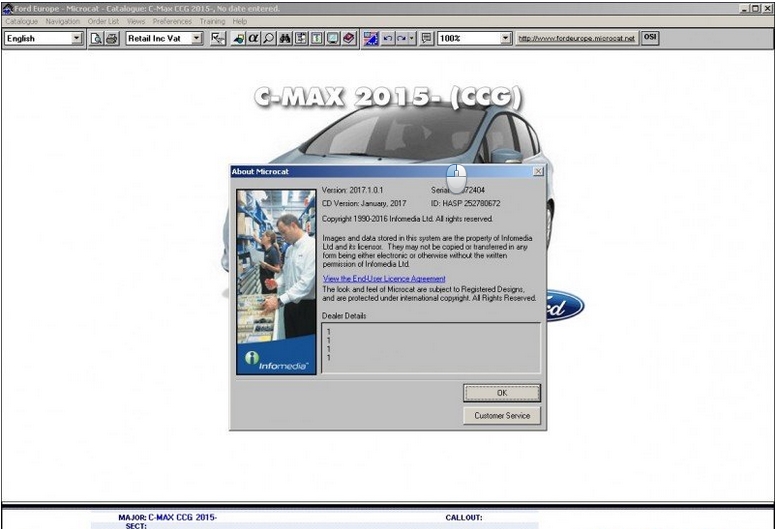This screenshot has height=529, width=777.
Task: Expand the English language dropdown
Action: point(77,38)
